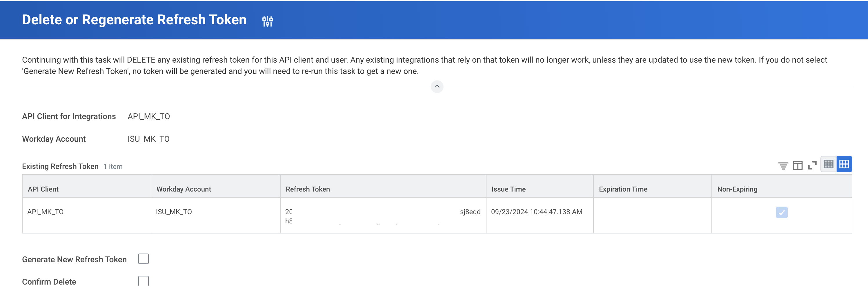Click the Expiration Time column header

[x=623, y=189]
